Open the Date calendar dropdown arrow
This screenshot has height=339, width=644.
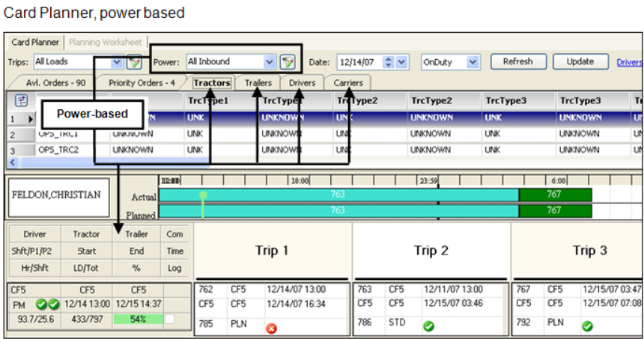(x=403, y=62)
